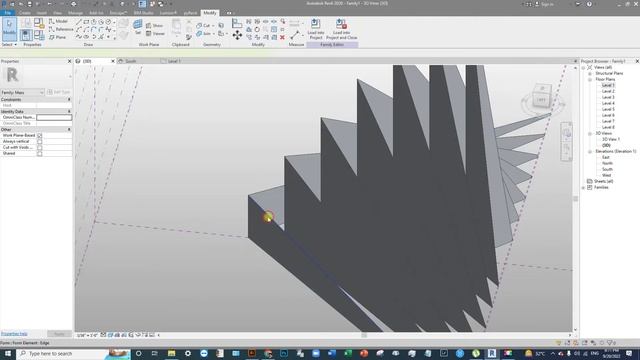Click Load into Project and Close
Image resolution: width=640 pixels, height=360 pixels.
342,29
